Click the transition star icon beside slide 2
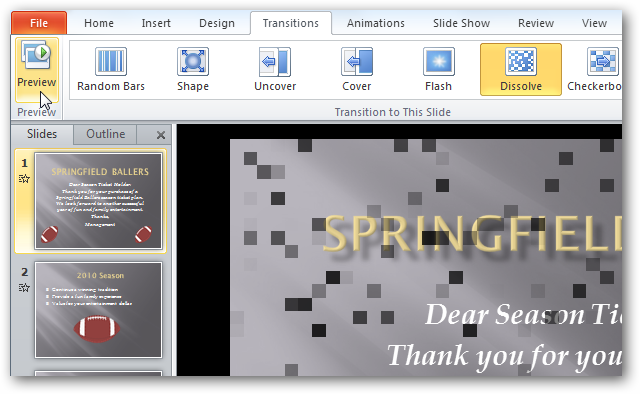 (24, 288)
